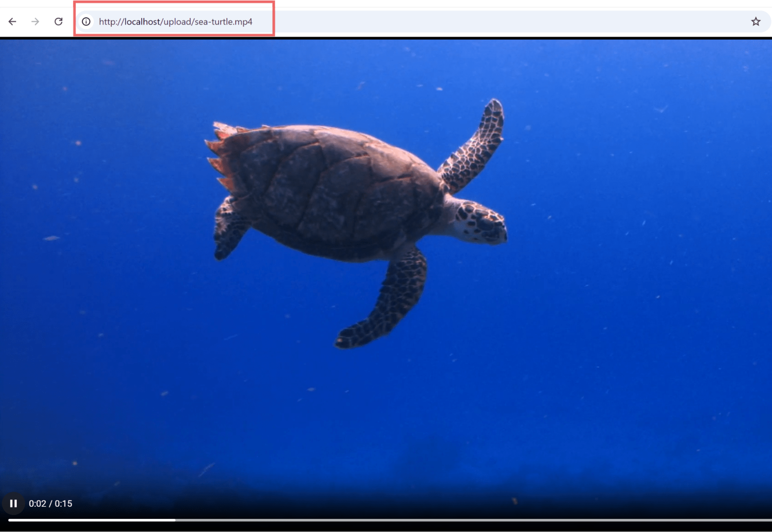Click the 0:02 / 0:15 time display

[51, 503]
